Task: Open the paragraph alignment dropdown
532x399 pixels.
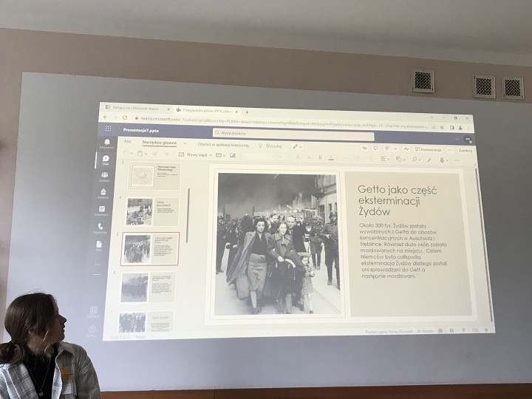Action: coord(385,159)
